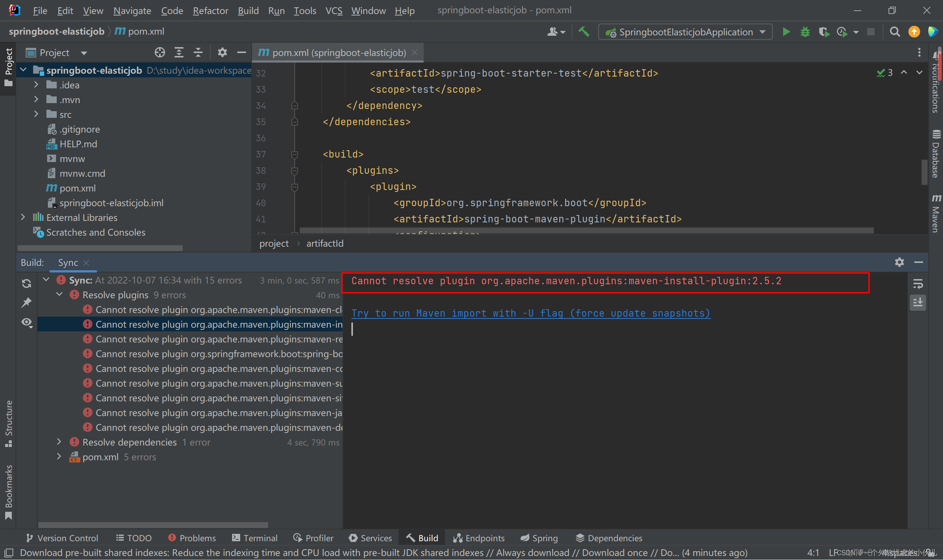Expand Resolve dependencies error group

pos(59,441)
